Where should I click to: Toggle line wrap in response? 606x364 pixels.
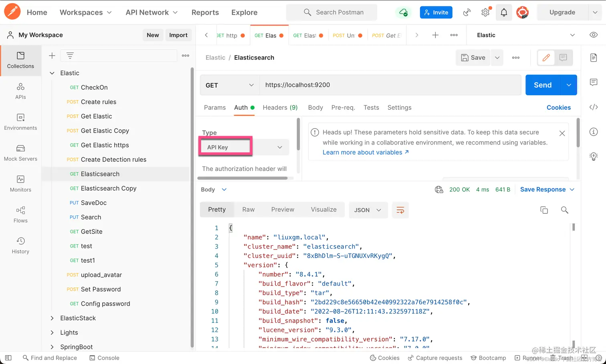pyautogui.click(x=400, y=210)
